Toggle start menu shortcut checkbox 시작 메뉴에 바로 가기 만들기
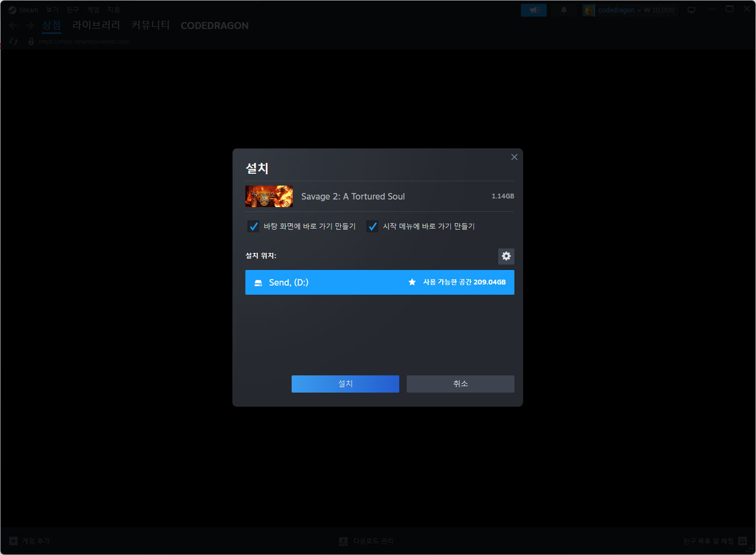Viewport: 756px width, 555px height. [372, 226]
